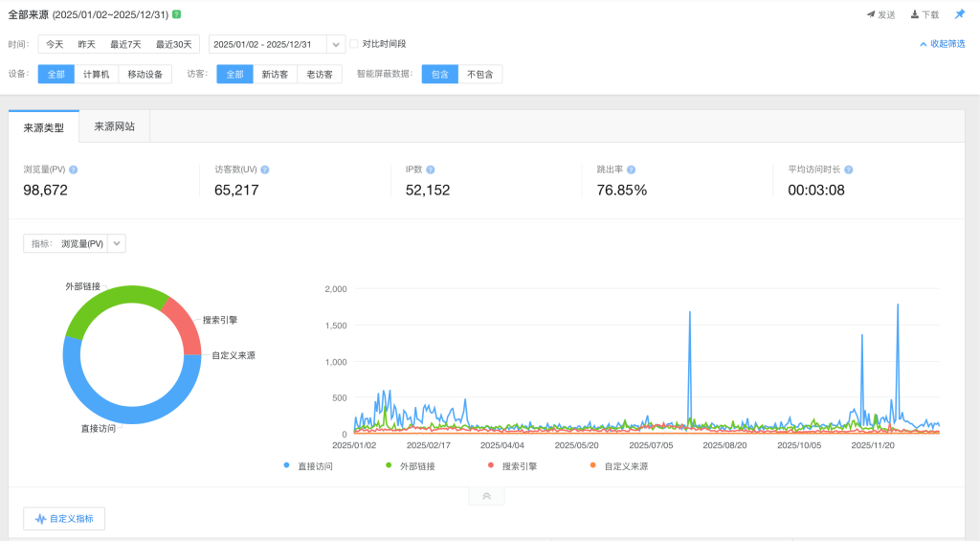
Task: Click help icon next to 浏览量(PV)
Action: [x=74, y=169]
